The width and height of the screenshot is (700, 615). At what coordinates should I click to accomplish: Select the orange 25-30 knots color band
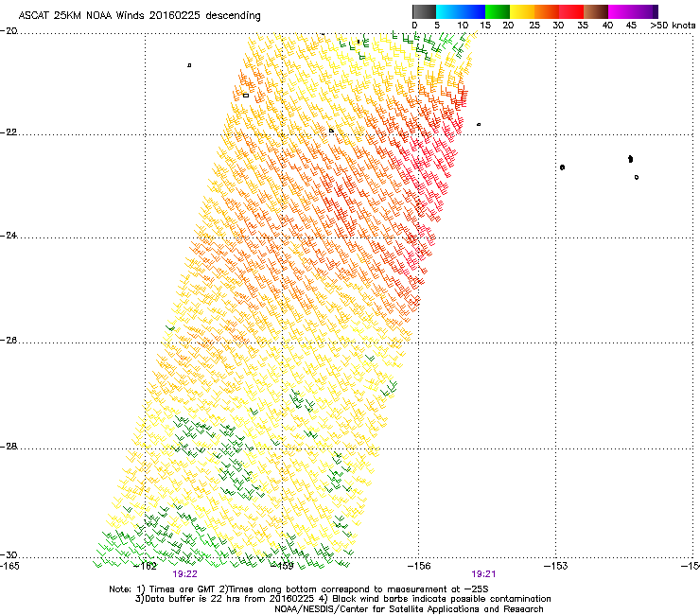pyautogui.click(x=547, y=11)
